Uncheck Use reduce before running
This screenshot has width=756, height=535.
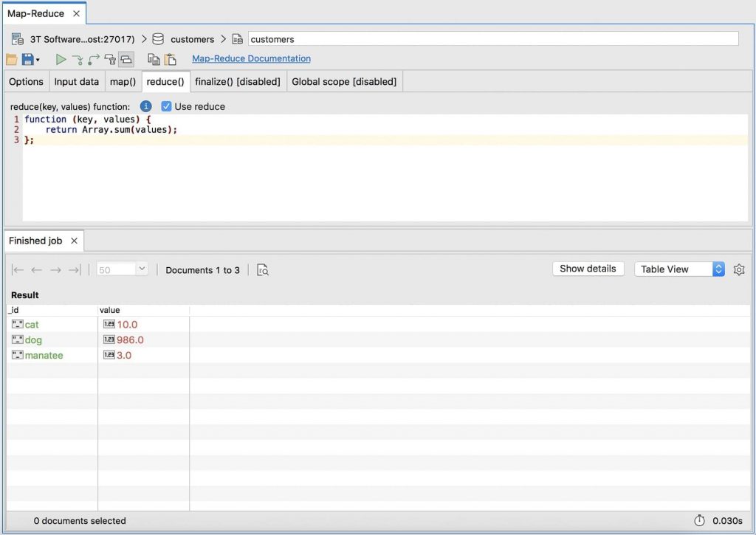coord(167,106)
